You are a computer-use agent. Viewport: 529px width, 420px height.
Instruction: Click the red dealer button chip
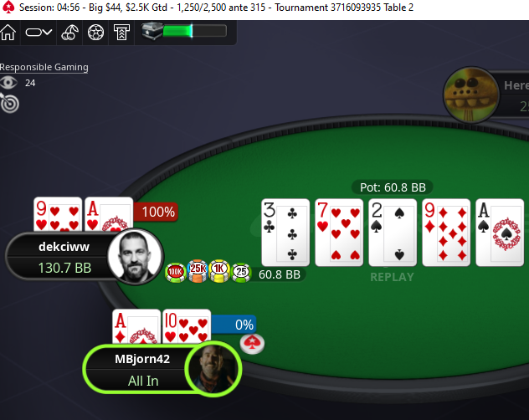(x=252, y=344)
